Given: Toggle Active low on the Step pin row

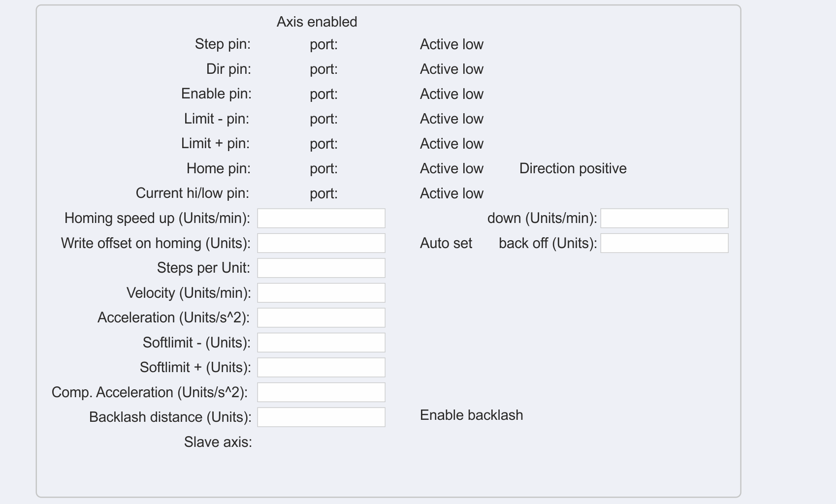Looking at the screenshot, I should (451, 44).
